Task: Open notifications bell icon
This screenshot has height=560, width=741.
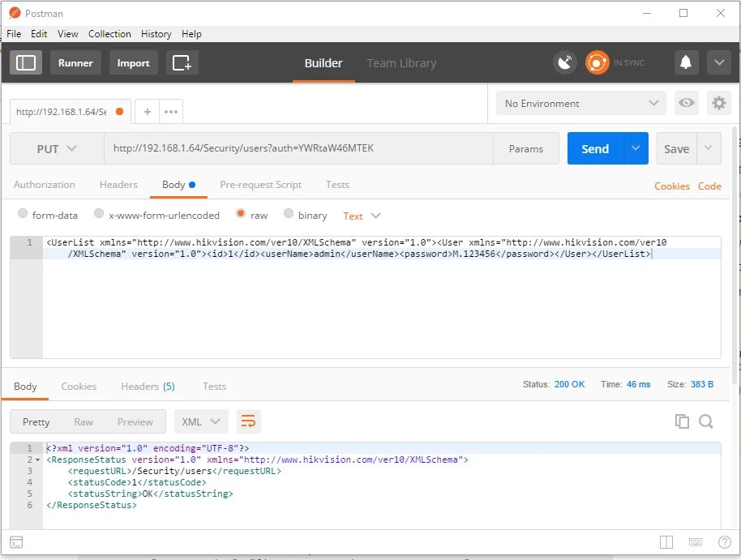Action: [686, 63]
